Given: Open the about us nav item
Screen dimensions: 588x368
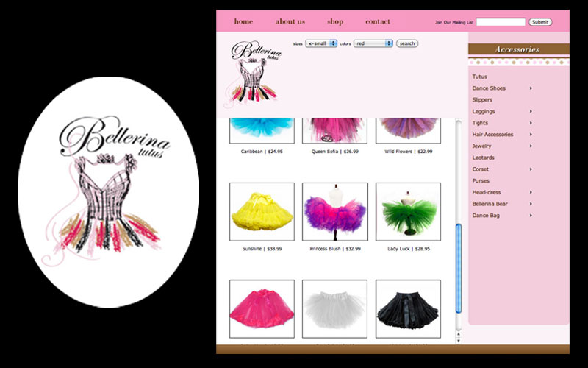Looking at the screenshot, I should (290, 21).
